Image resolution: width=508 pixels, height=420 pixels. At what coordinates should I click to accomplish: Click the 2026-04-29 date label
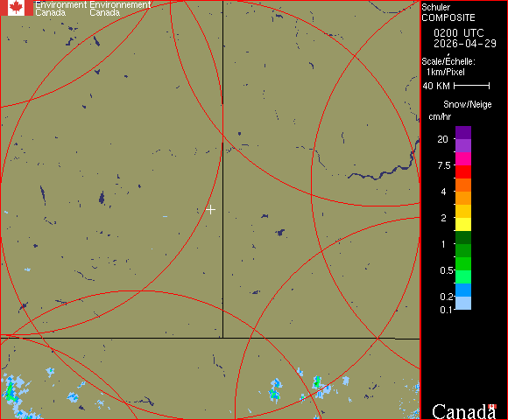465,44
